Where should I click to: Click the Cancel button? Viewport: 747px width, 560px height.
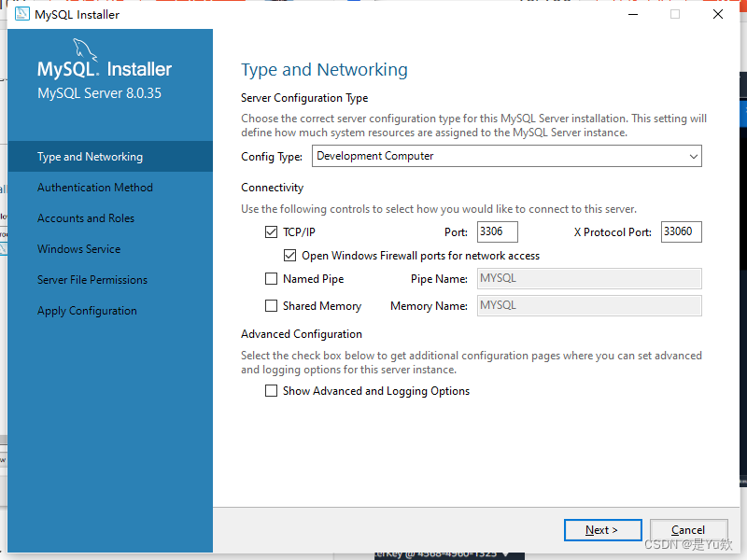coord(688,530)
